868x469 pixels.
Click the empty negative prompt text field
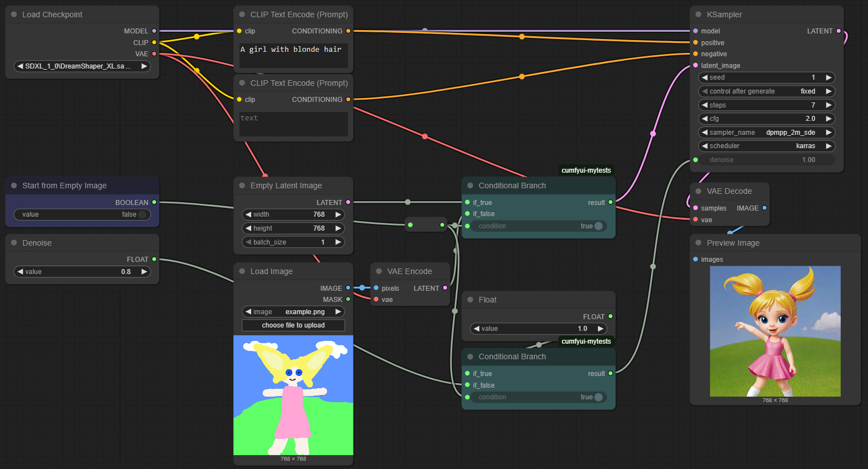293,124
